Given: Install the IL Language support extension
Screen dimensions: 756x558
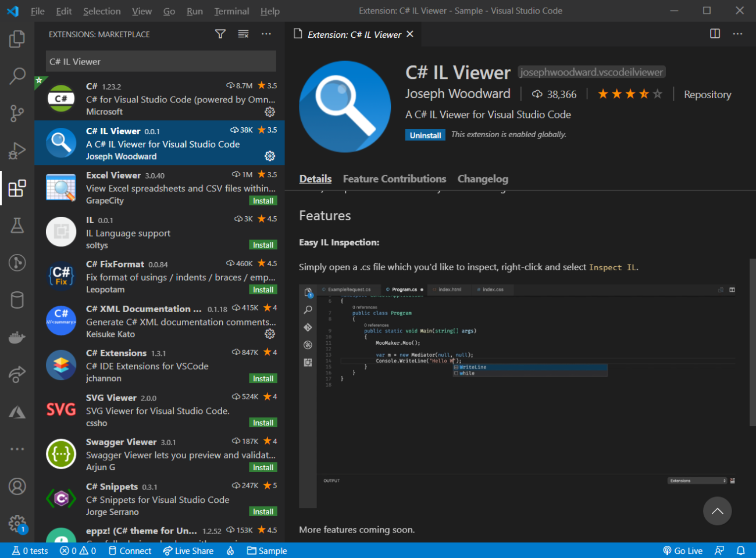Looking at the screenshot, I should point(263,245).
